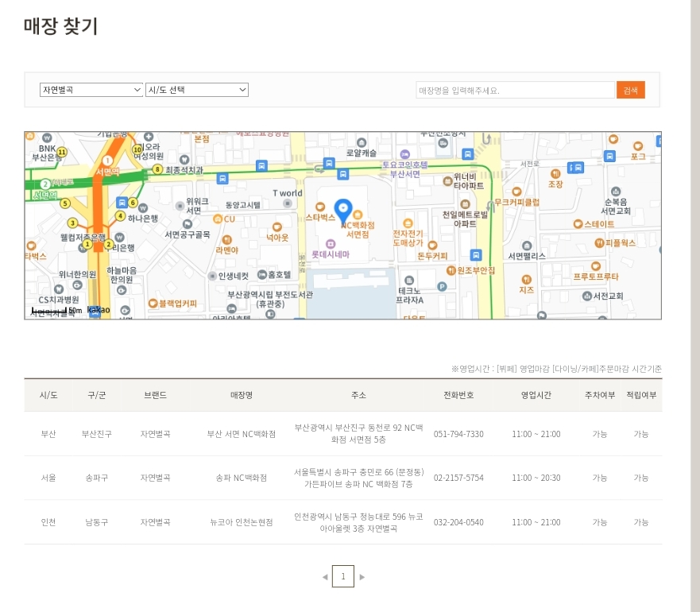Click phone number 032-204-0540
The image size is (700, 612).
coord(458,521)
